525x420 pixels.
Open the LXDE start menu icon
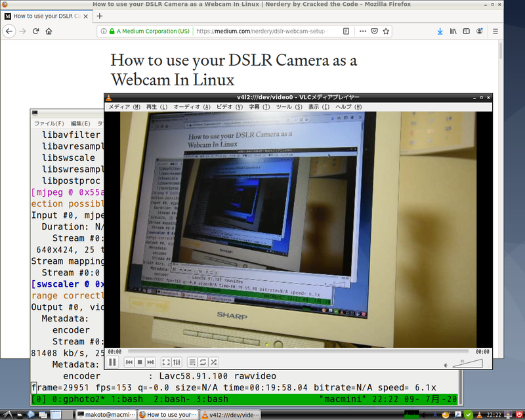[7, 415]
